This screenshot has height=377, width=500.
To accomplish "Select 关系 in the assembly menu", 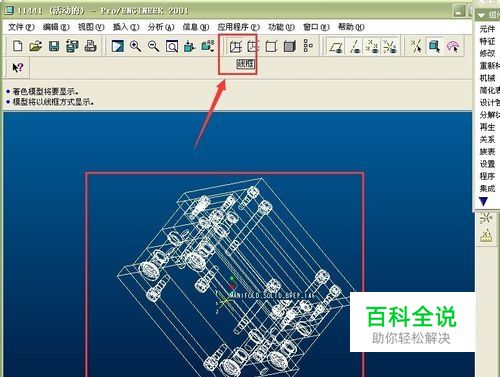I will 487,139.
